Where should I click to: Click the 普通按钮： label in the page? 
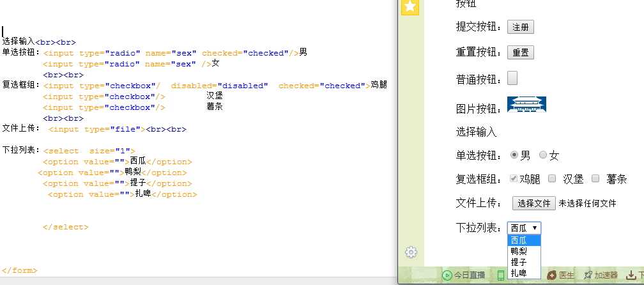coord(479,80)
